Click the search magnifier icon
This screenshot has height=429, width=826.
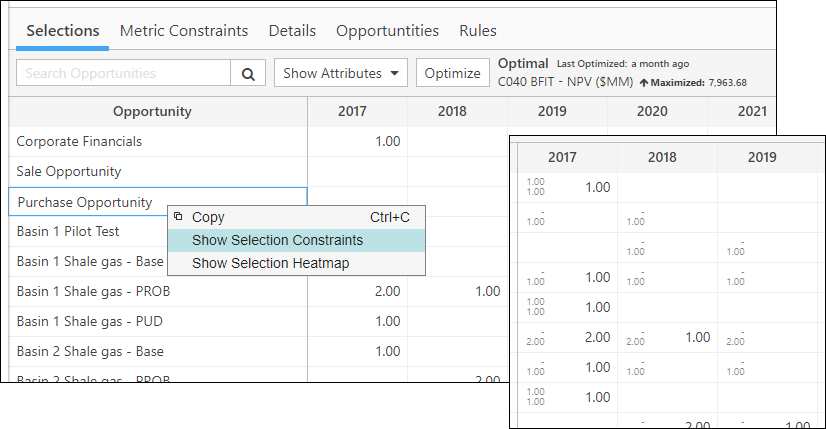point(248,73)
